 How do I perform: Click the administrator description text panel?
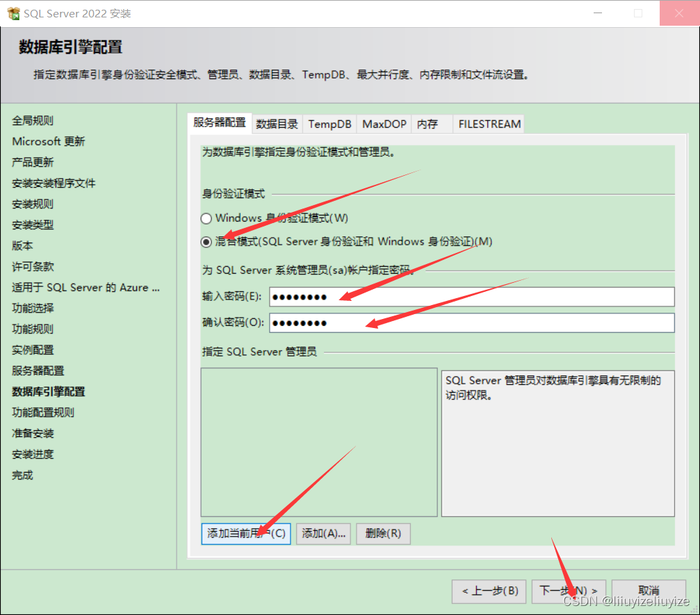point(557,443)
